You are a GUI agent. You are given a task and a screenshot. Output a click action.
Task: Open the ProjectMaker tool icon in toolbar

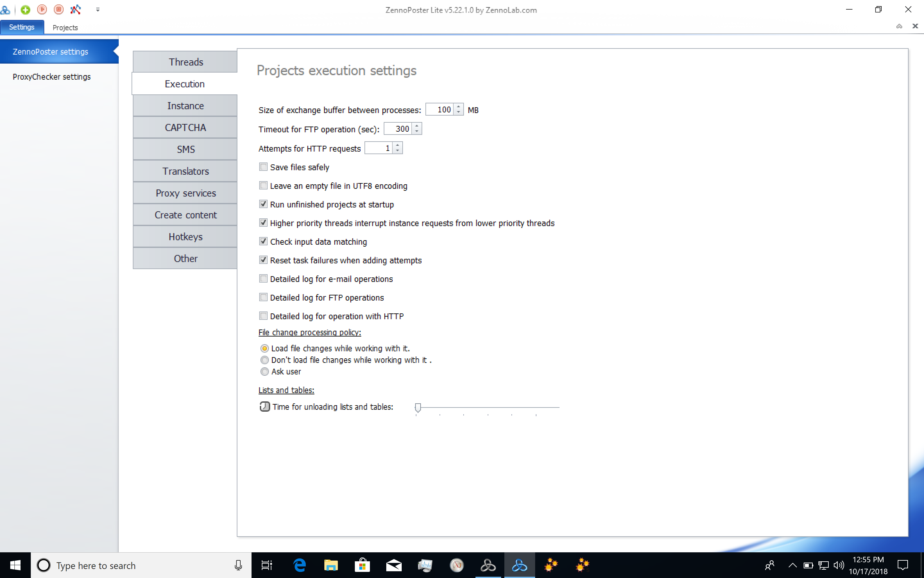[x=76, y=10]
